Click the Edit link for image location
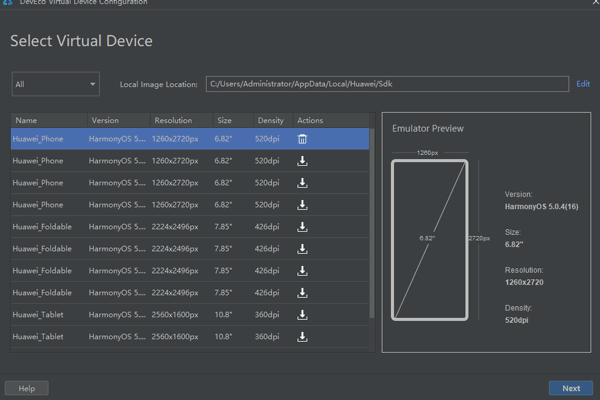This screenshot has height=400, width=600. [583, 84]
